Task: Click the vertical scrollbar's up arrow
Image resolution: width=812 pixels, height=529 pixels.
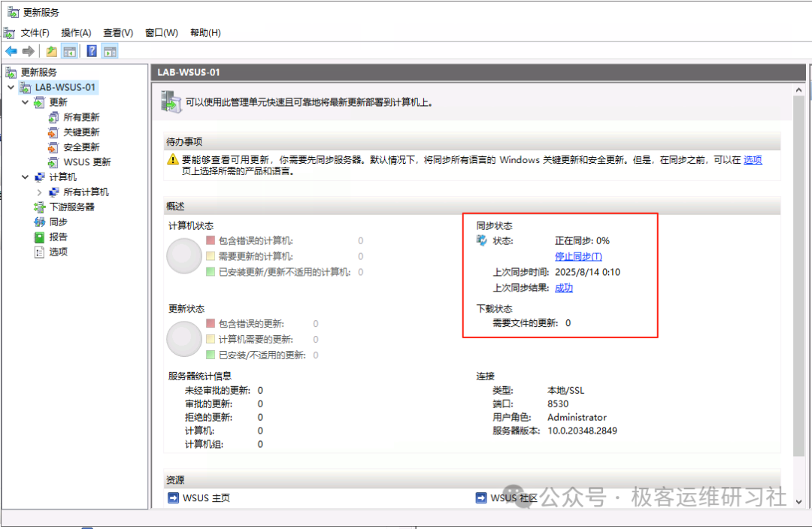Action: pyautogui.click(x=798, y=88)
